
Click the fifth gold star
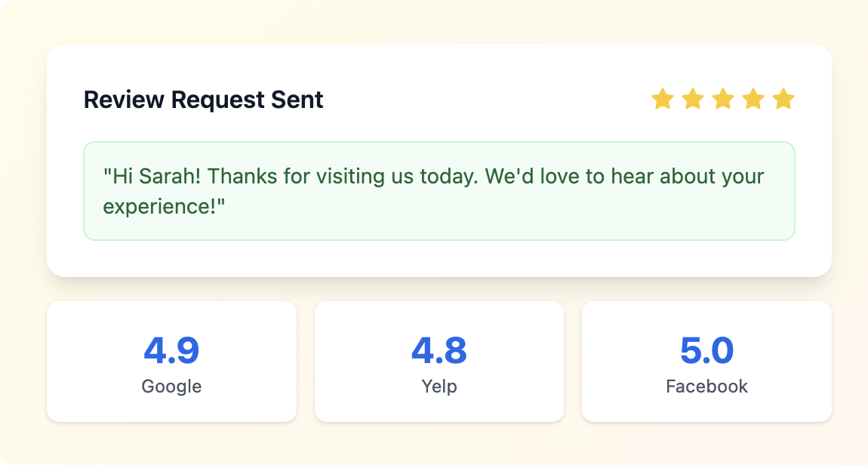click(783, 99)
